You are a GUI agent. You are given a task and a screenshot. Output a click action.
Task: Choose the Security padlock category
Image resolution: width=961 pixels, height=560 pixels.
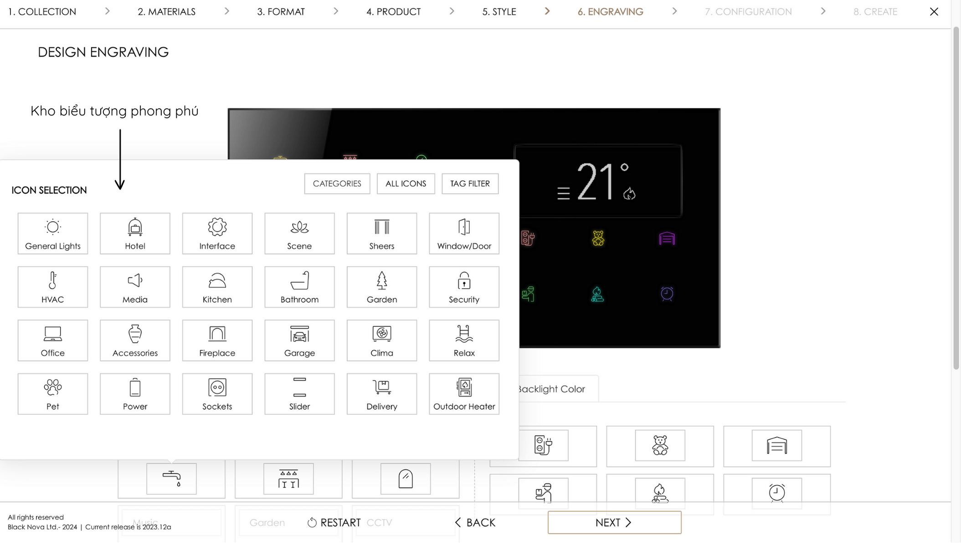(x=464, y=287)
